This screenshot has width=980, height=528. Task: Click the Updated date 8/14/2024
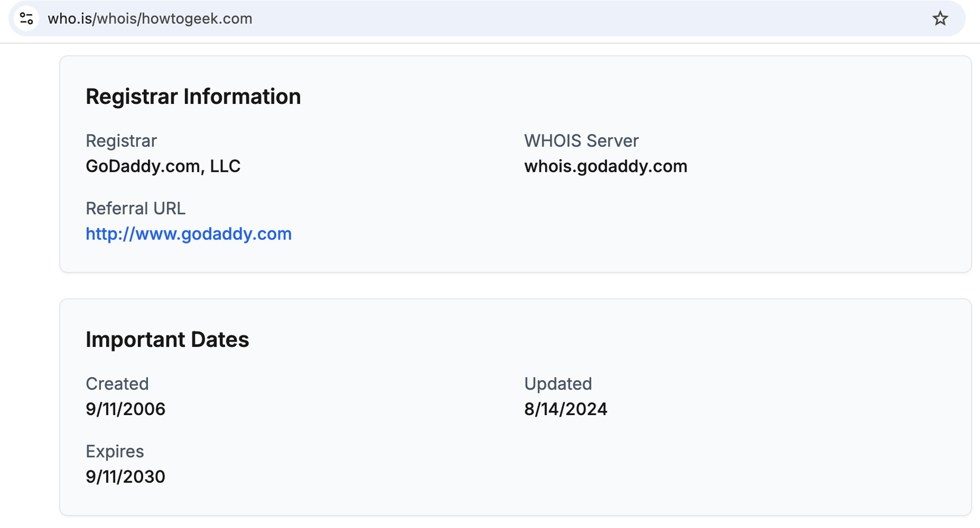(x=565, y=409)
